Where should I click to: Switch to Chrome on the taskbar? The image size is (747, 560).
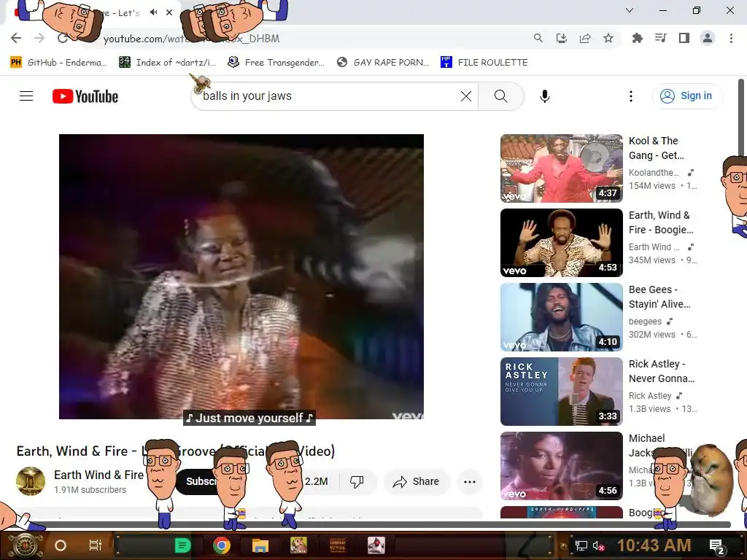[222, 545]
